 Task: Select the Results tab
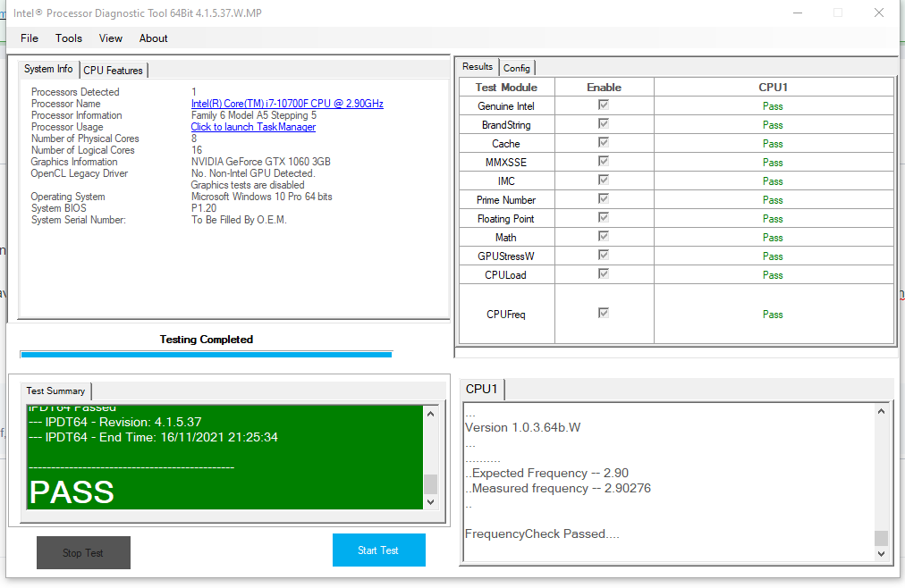478,67
